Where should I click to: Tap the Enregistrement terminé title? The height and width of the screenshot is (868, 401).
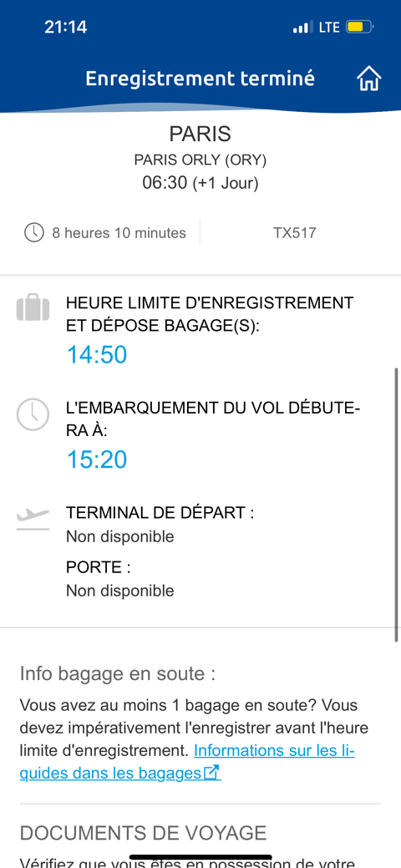point(200,79)
